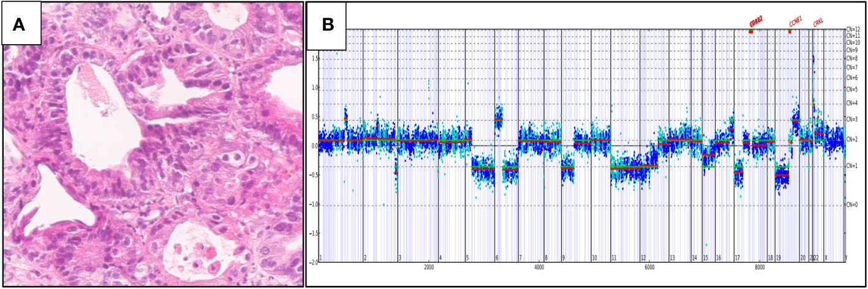Click chromosome 15 label on plot
868x289 pixels.
pos(706,258)
